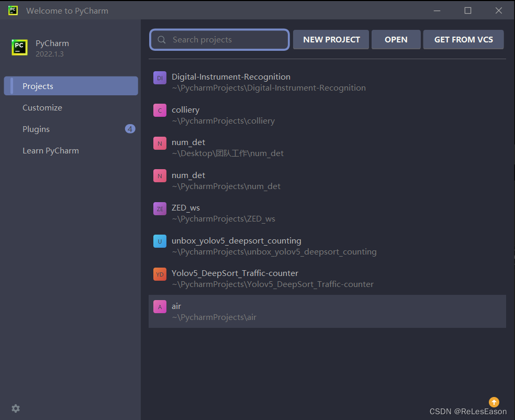Focus the Search projects input field

pyautogui.click(x=219, y=40)
